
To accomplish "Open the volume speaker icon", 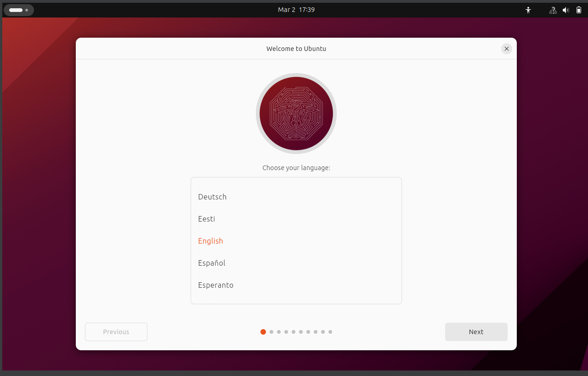I will [x=566, y=10].
